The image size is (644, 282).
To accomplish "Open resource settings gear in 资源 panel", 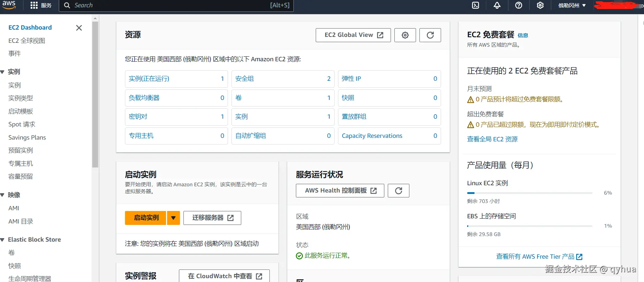I will [x=405, y=35].
